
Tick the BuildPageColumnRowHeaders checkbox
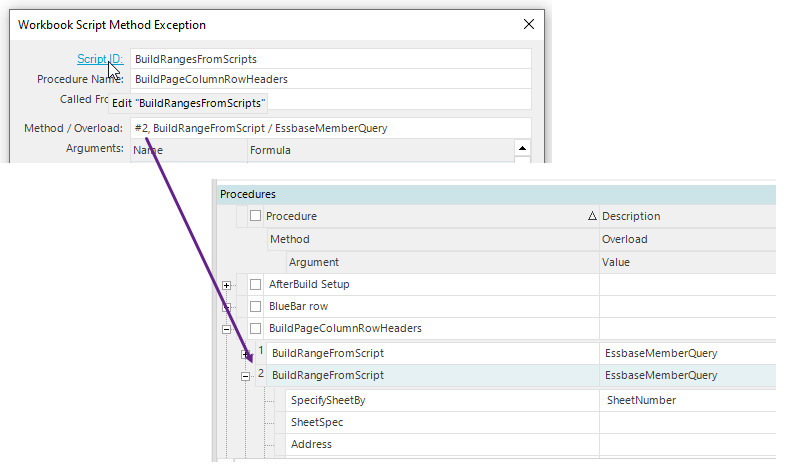pyautogui.click(x=256, y=328)
